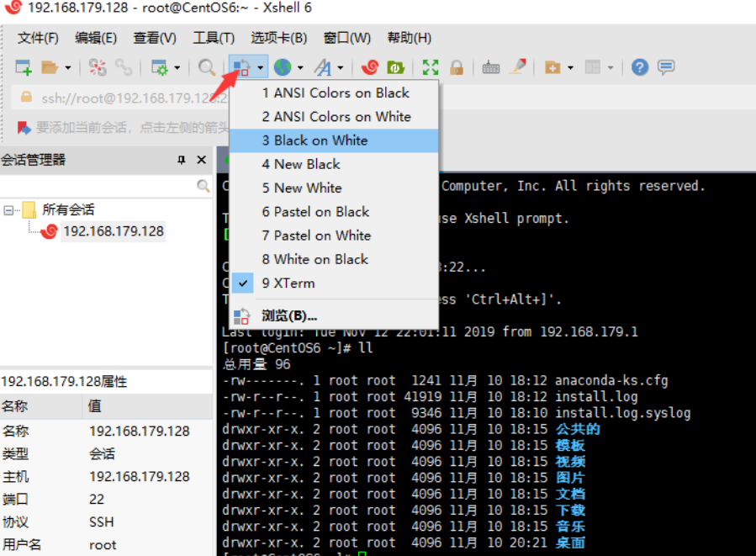Click the Keyboard mapping toolbar icon
The image size is (756, 556).
click(x=491, y=67)
